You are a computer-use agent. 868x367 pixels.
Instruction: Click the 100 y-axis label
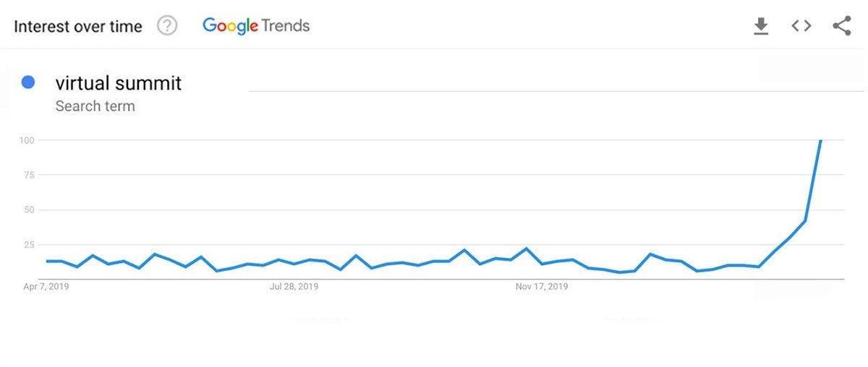click(x=27, y=139)
